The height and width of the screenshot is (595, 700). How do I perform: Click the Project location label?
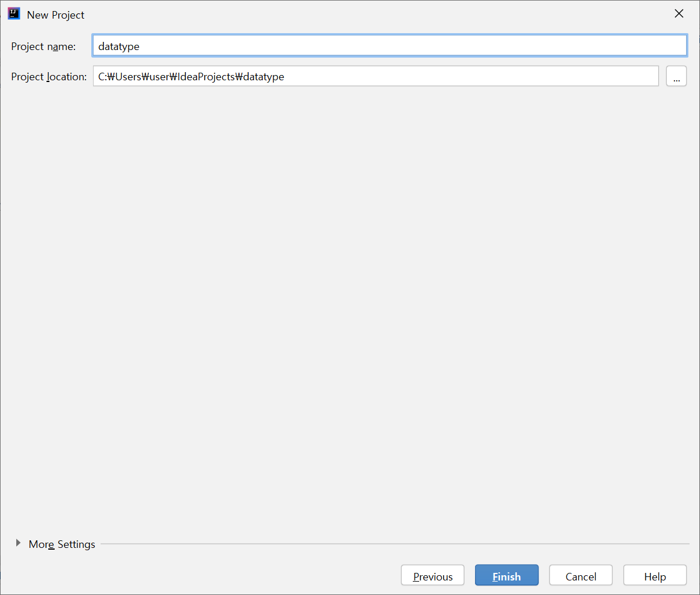click(49, 77)
